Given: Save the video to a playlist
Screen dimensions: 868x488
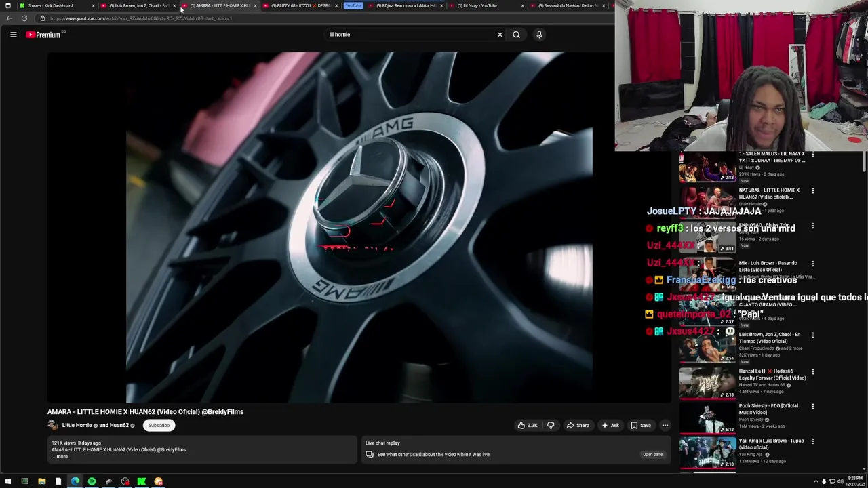Looking at the screenshot, I should 641,426.
